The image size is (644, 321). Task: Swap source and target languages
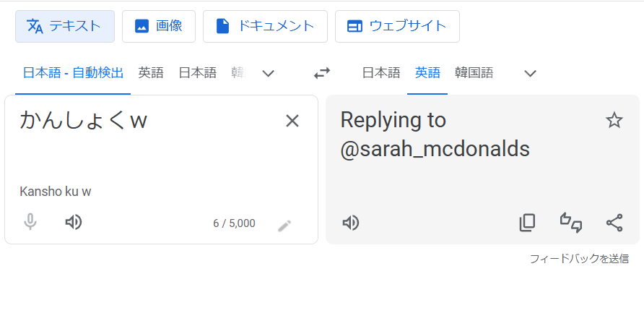[x=322, y=73]
